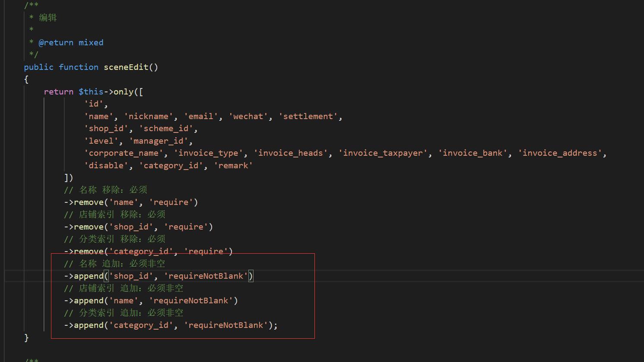Screen dimensions: 644x362
Task: Click the 'email' string
Action: [201, 116]
